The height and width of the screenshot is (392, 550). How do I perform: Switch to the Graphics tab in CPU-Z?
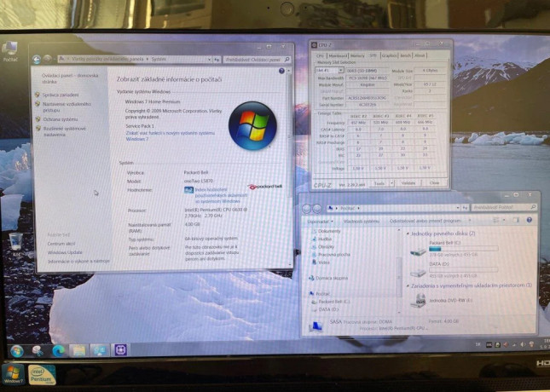tap(389, 55)
